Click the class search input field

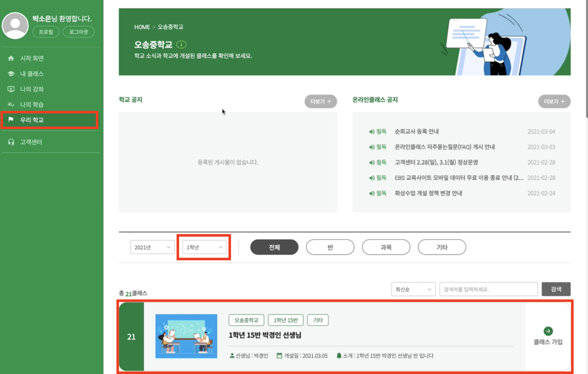click(x=488, y=289)
